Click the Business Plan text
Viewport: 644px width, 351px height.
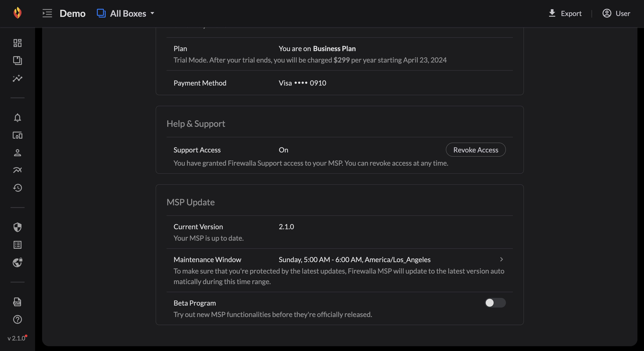(334, 48)
